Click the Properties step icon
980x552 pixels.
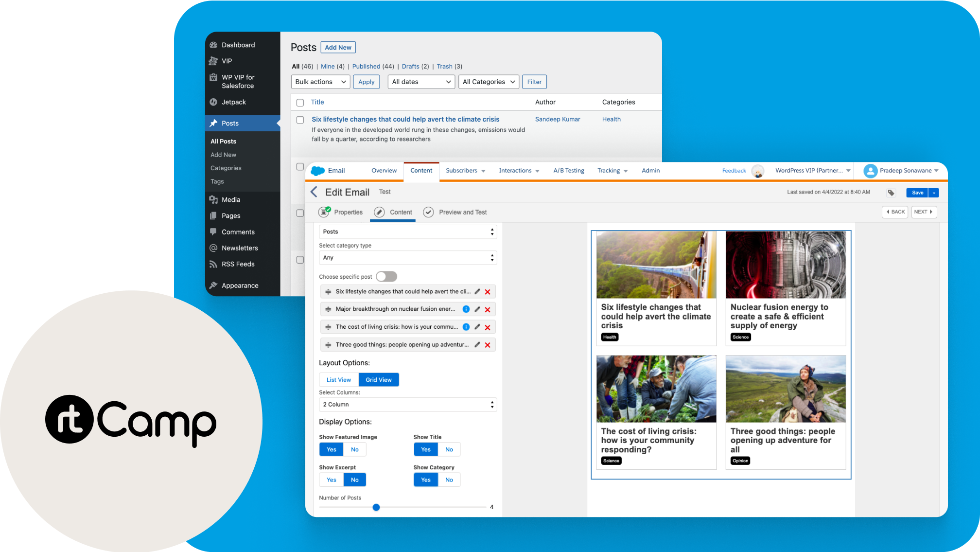tap(324, 212)
